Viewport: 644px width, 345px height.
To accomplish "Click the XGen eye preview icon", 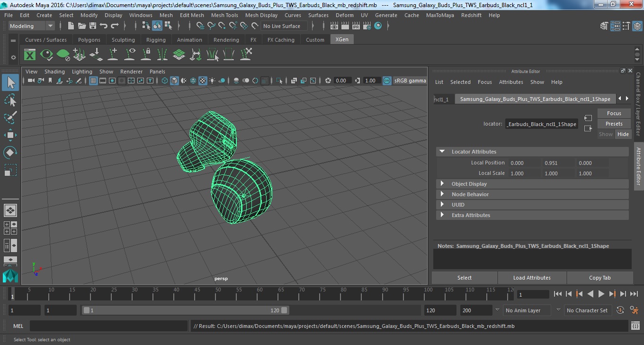I will point(46,54).
